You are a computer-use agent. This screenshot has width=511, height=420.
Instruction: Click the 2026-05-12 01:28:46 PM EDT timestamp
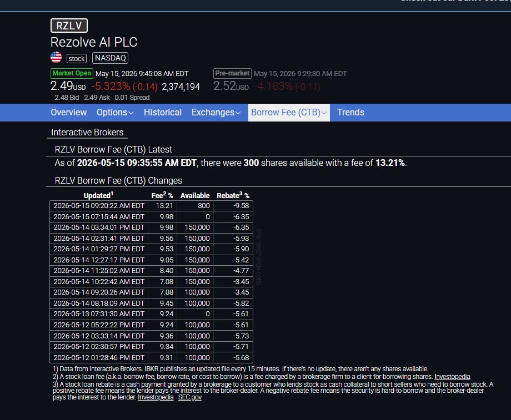(x=99, y=357)
